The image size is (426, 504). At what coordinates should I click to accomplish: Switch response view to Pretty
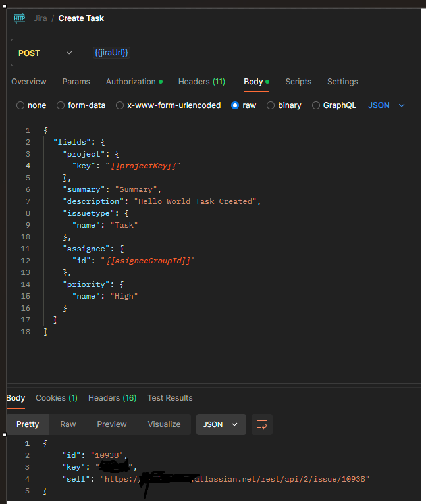click(28, 424)
